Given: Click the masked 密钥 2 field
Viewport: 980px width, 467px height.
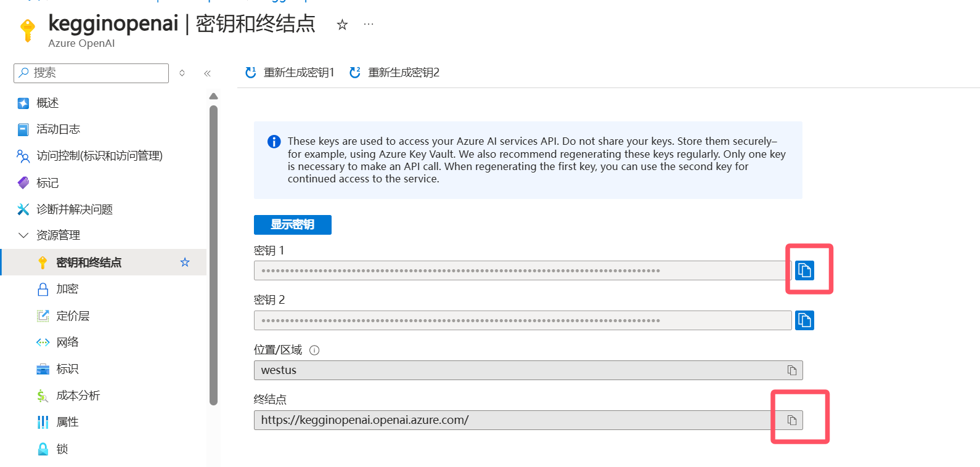Looking at the screenshot, I should [x=523, y=320].
